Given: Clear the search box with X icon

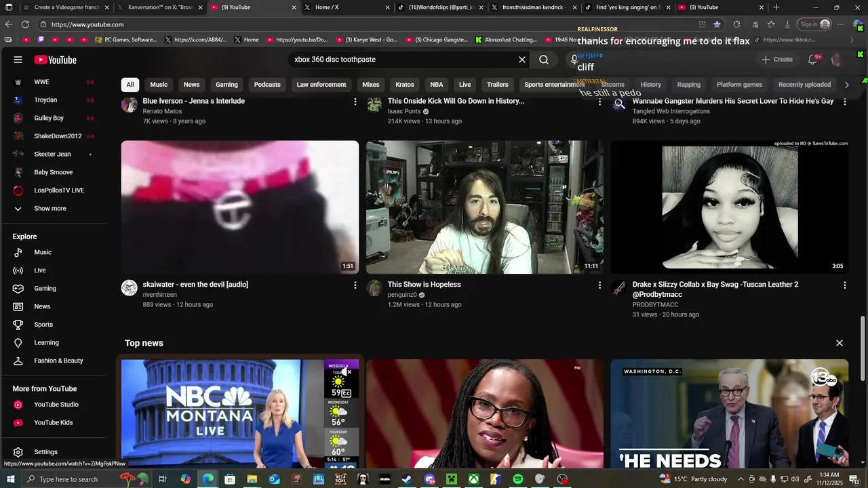Looking at the screenshot, I should click(522, 60).
